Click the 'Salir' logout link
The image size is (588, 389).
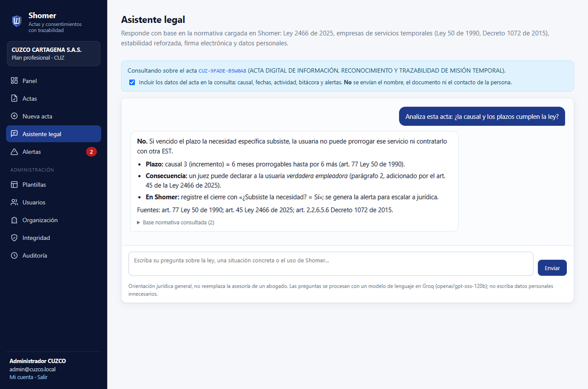[42, 377]
